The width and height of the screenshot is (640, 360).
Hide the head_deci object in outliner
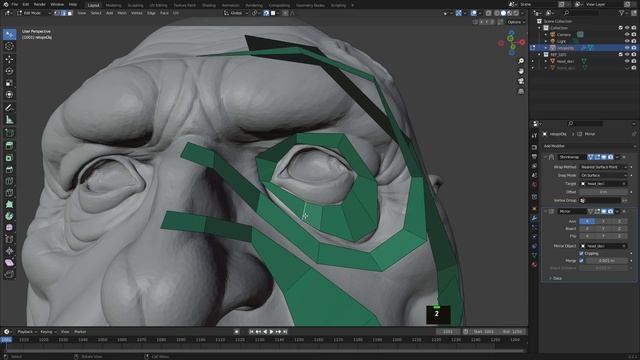tap(627, 61)
